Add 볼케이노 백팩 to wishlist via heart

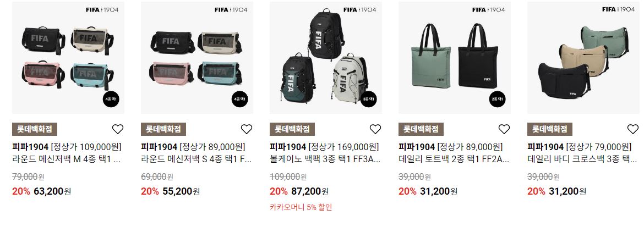coord(375,129)
